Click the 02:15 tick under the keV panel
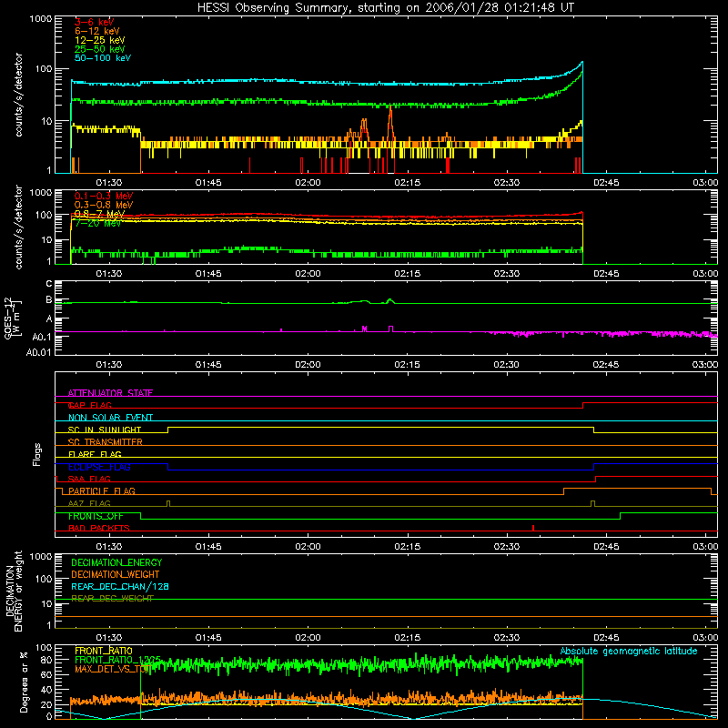 pos(407,183)
